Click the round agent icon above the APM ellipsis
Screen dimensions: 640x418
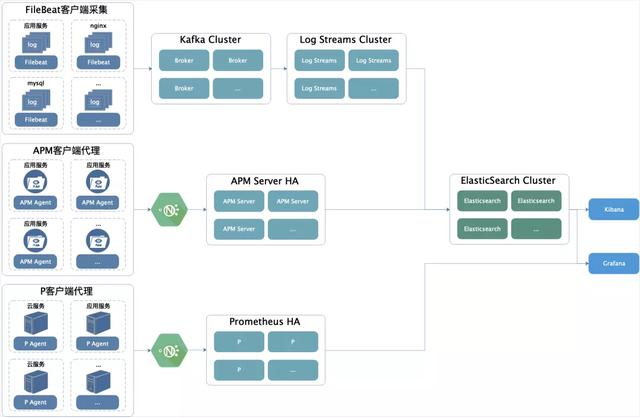tap(97, 240)
